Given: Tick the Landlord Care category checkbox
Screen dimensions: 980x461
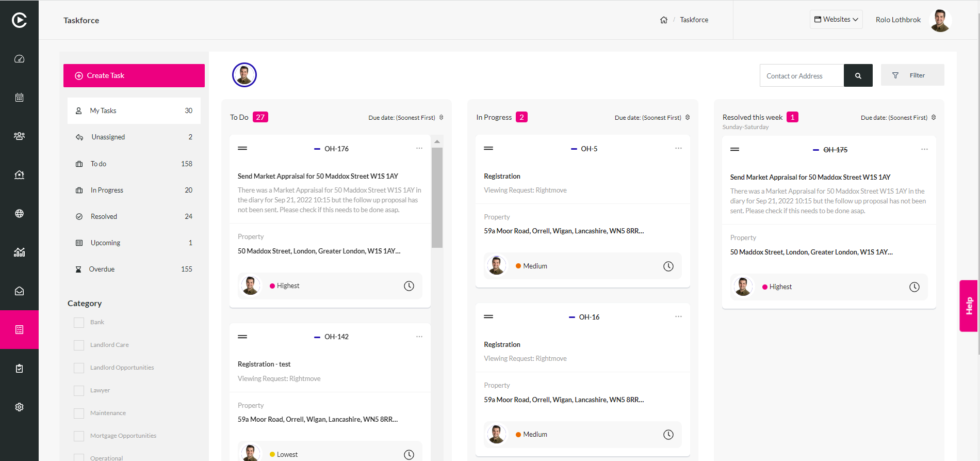Looking at the screenshot, I should [79, 345].
